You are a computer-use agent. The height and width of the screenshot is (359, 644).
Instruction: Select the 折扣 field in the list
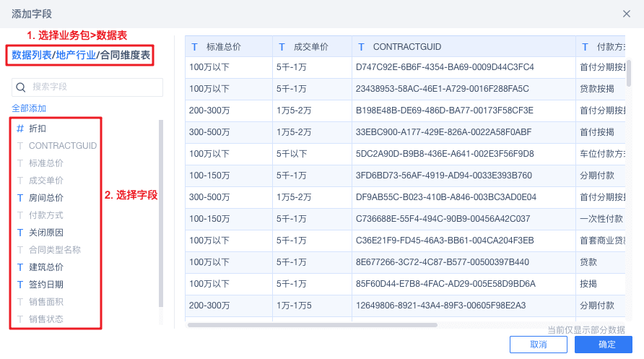[x=38, y=128]
